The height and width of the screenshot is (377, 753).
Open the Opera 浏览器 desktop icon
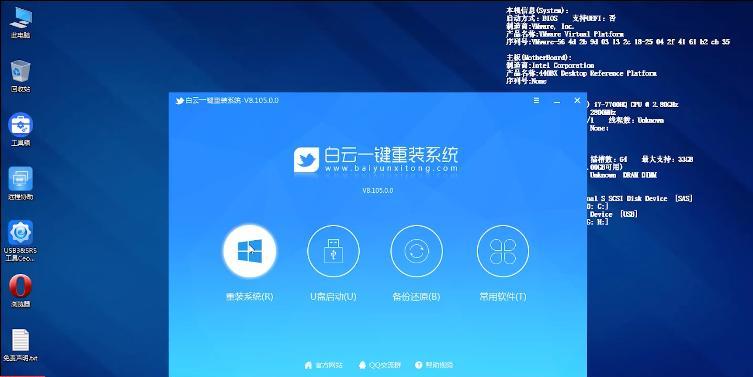pos(20,291)
